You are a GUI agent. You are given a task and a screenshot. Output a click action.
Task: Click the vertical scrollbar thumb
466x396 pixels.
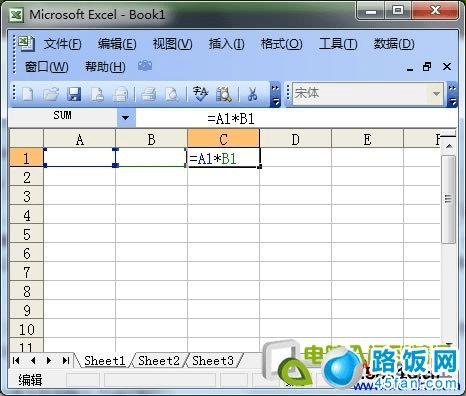click(448, 199)
